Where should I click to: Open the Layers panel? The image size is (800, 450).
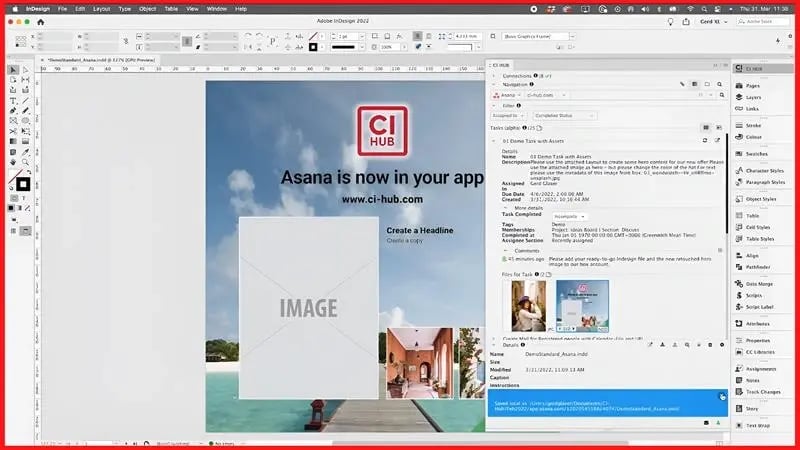(753, 97)
